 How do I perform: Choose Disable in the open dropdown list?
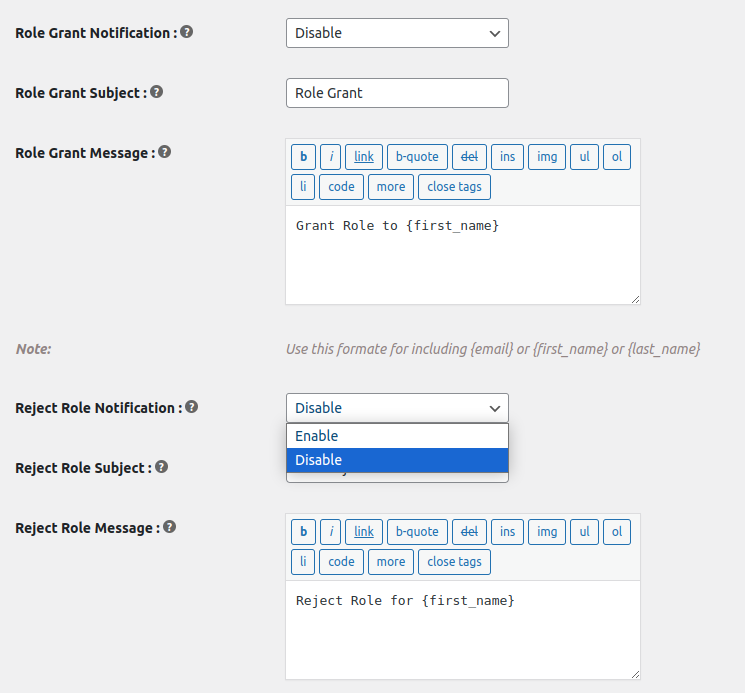[x=397, y=460]
